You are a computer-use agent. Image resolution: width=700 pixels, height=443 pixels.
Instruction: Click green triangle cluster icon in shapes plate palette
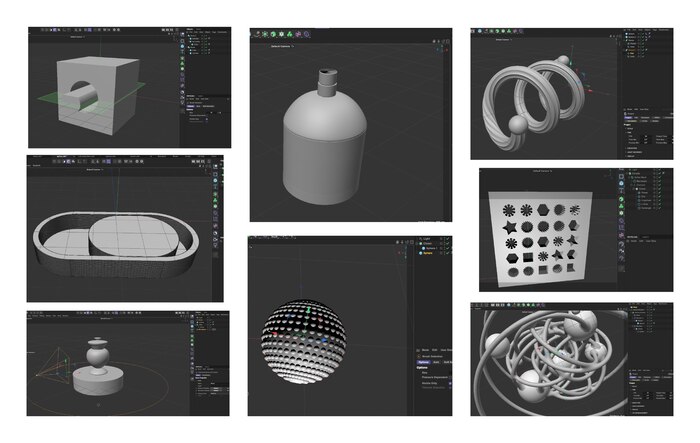[621, 206]
